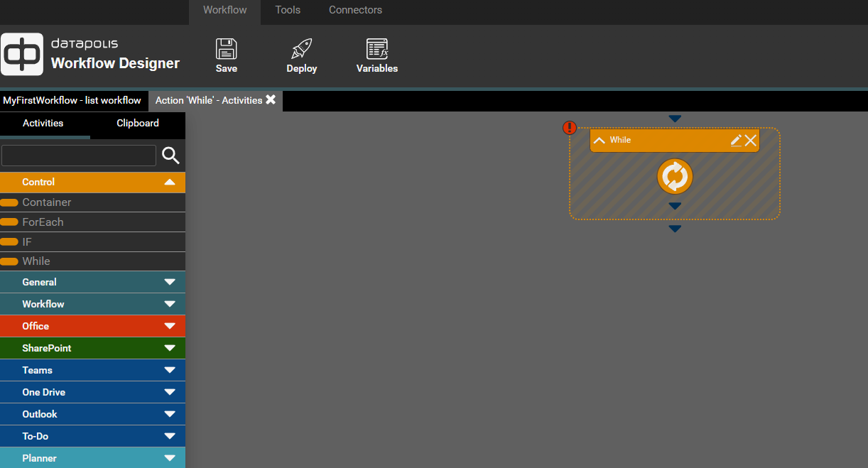Close the Action 'While' Activities tab
The height and width of the screenshot is (468, 868).
[x=271, y=100]
